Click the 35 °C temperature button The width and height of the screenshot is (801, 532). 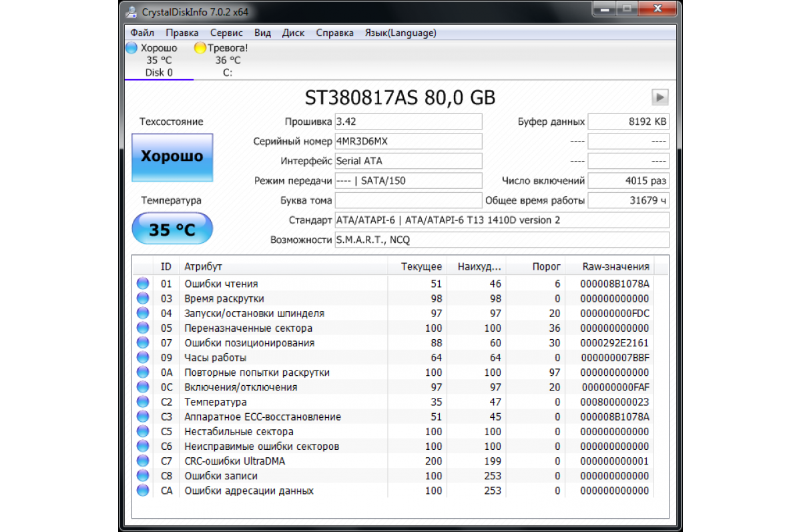172,230
